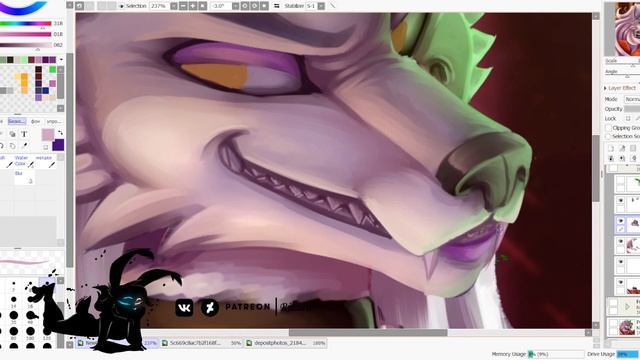Image resolution: width=640 pixels, height=360 pixels.
Task: Click the undo toolbar icon
Action: click(80, 6)
